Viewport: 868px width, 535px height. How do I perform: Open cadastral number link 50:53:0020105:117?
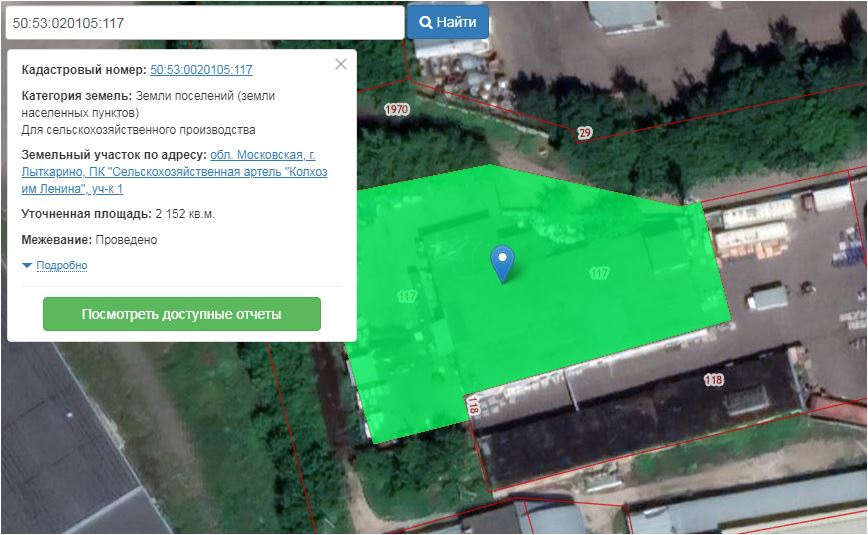[201, 70]
